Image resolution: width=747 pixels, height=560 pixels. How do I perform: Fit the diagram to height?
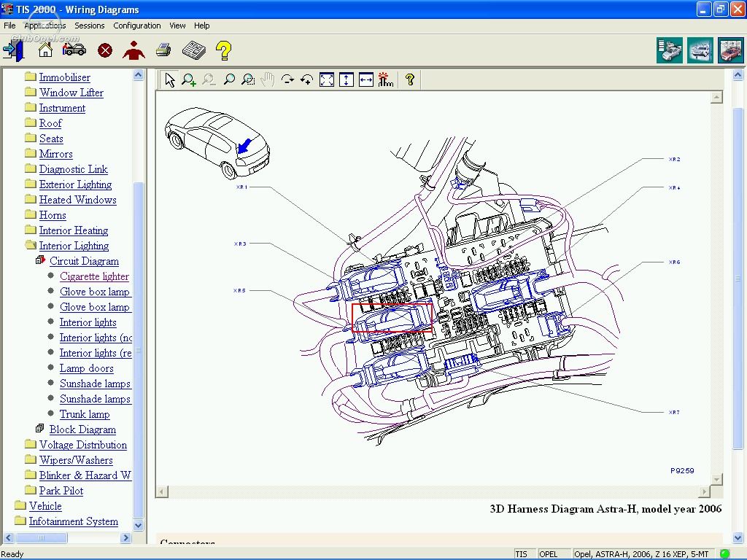click(347, 79)
